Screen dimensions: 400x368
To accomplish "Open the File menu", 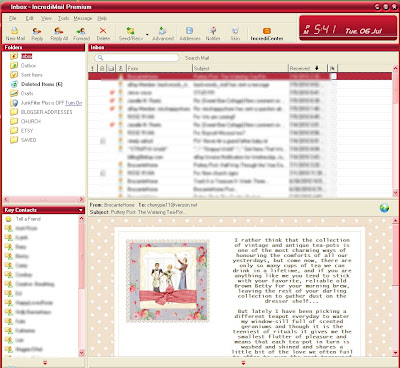I will point(13,18).
